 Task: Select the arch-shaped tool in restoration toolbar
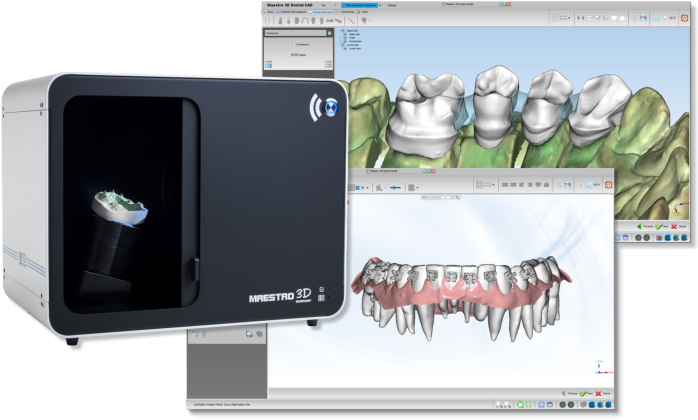pyautogui.click(x=305, y=21)
